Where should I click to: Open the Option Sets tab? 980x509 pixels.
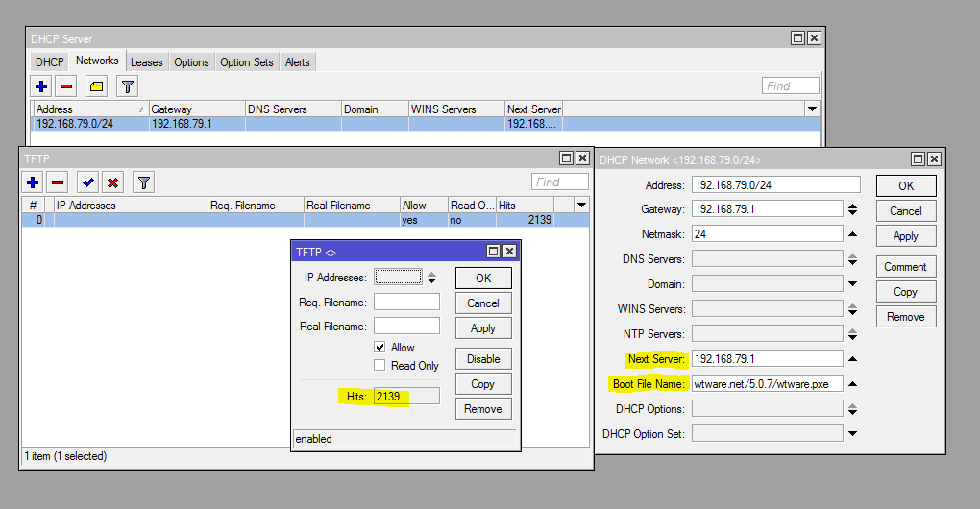(x=247, y=62)
